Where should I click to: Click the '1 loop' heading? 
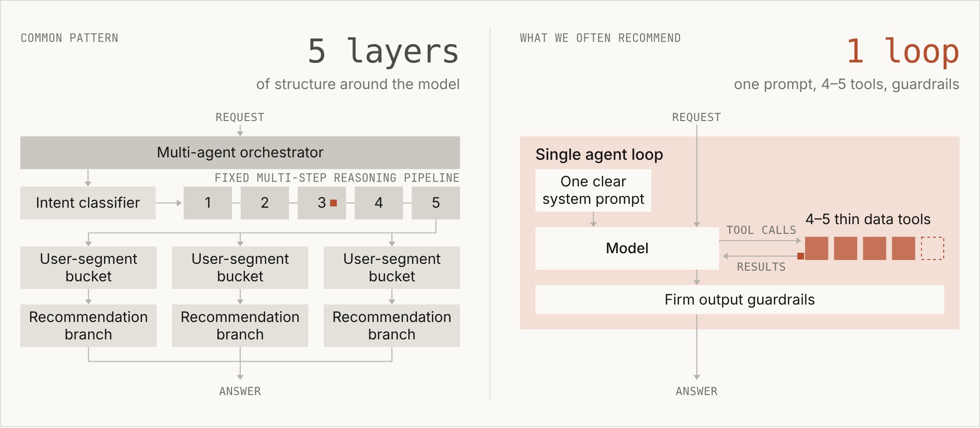pyautogui.click(x=903, y=51)
